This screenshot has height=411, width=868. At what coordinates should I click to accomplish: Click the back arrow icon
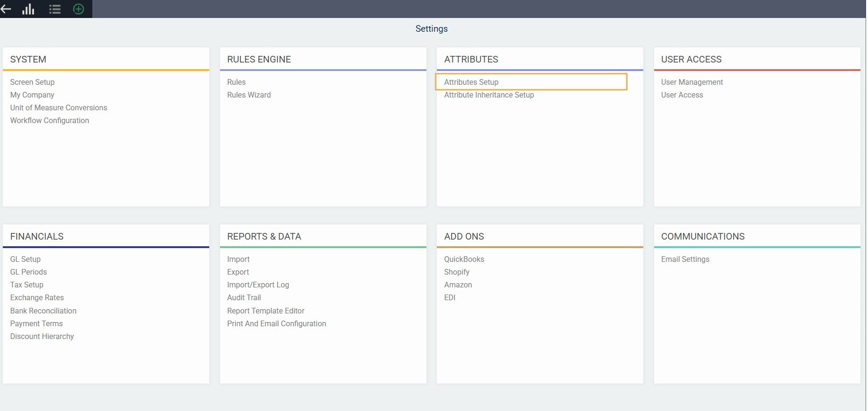pyautogui.click(x=6, y=9)
